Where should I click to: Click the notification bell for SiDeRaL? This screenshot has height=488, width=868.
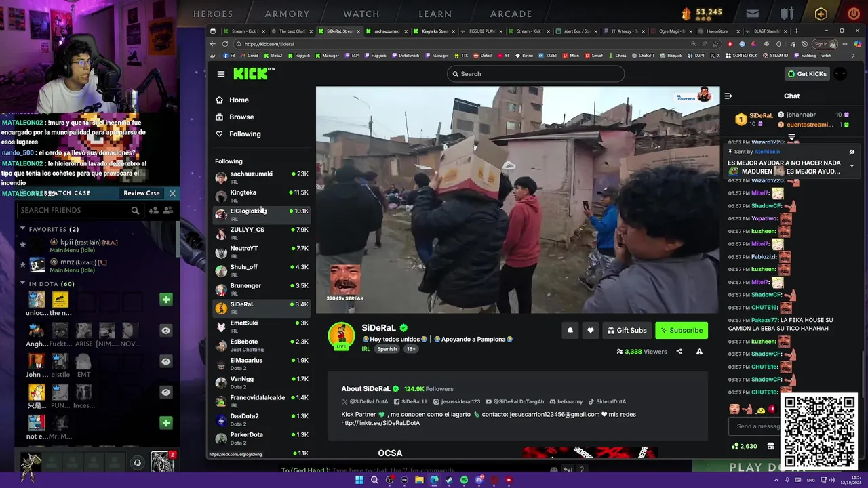[570, 330]
